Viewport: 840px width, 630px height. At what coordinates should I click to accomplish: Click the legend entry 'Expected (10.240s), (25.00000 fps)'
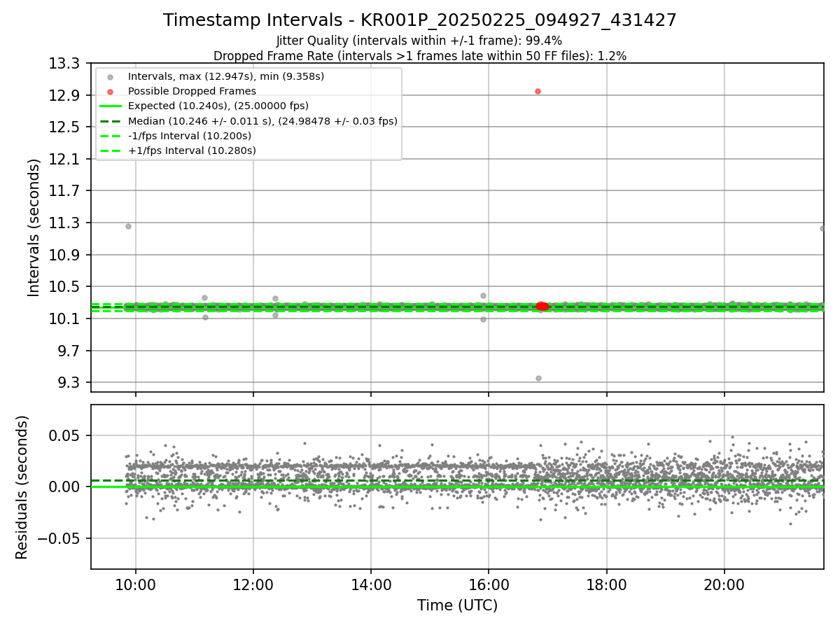[x=218, y=106]
